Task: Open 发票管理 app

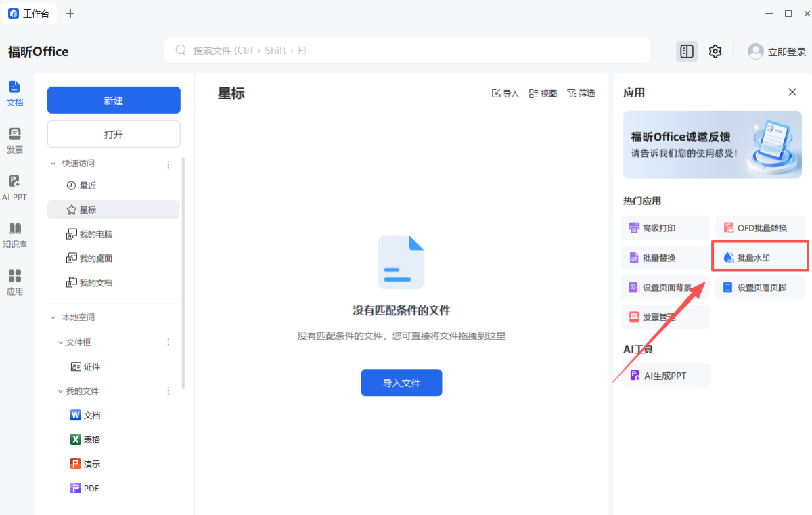Action: pyautogui.click(x=665, y=317)
